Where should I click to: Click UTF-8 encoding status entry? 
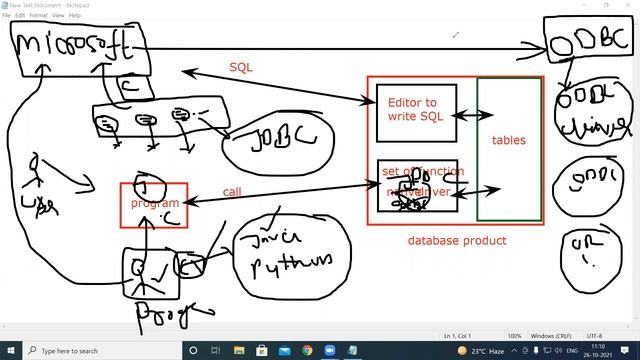(594, 336)
